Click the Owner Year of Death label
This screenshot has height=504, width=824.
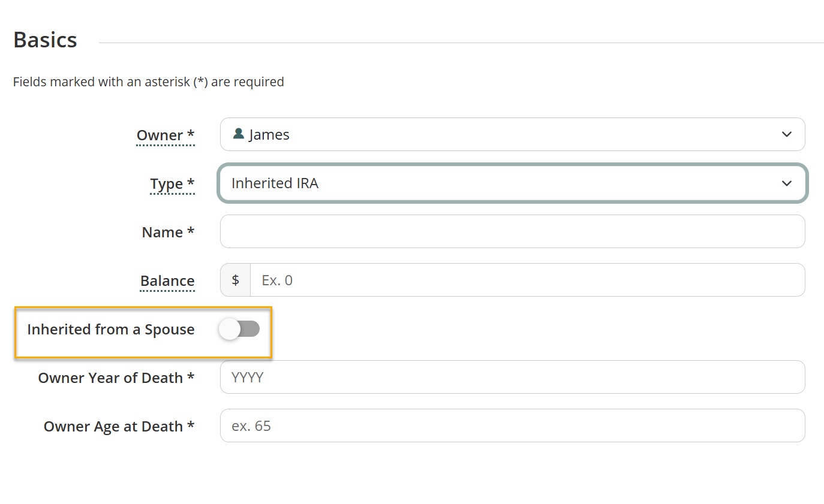coord(116,378)
